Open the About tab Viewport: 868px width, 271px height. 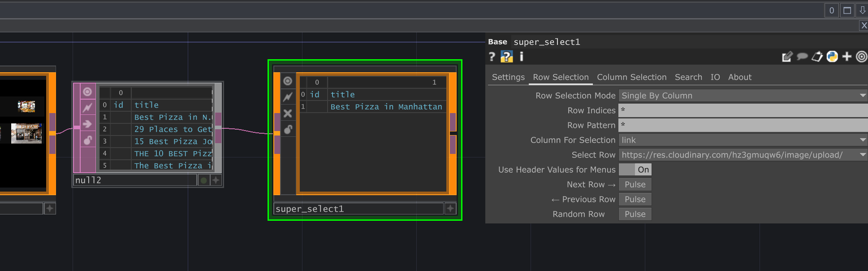coord(739,77)
